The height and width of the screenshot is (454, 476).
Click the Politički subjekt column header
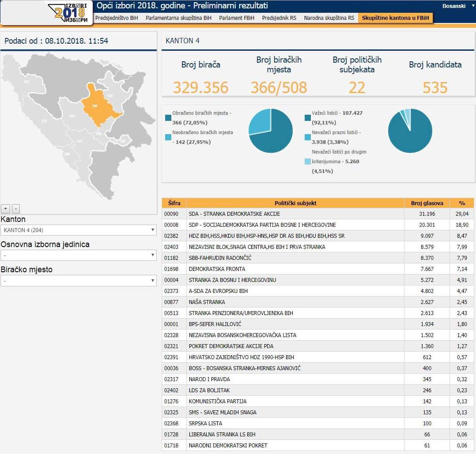(295, 203)
